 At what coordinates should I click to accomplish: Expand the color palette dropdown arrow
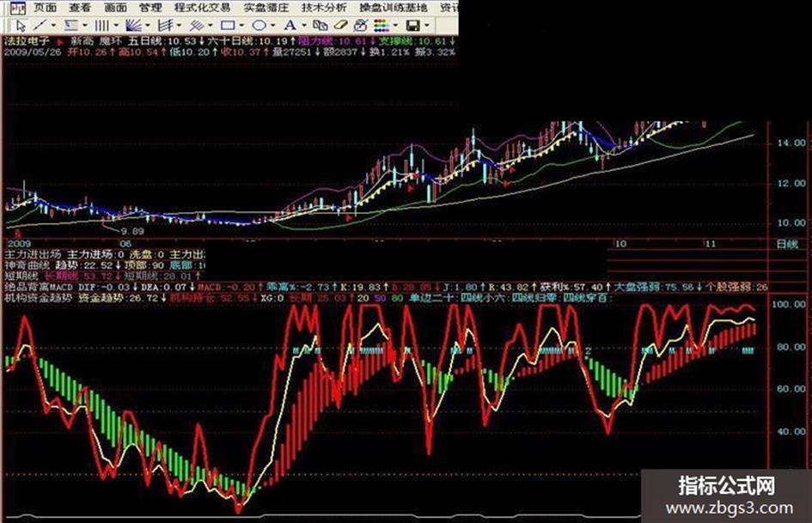point(395,26)
